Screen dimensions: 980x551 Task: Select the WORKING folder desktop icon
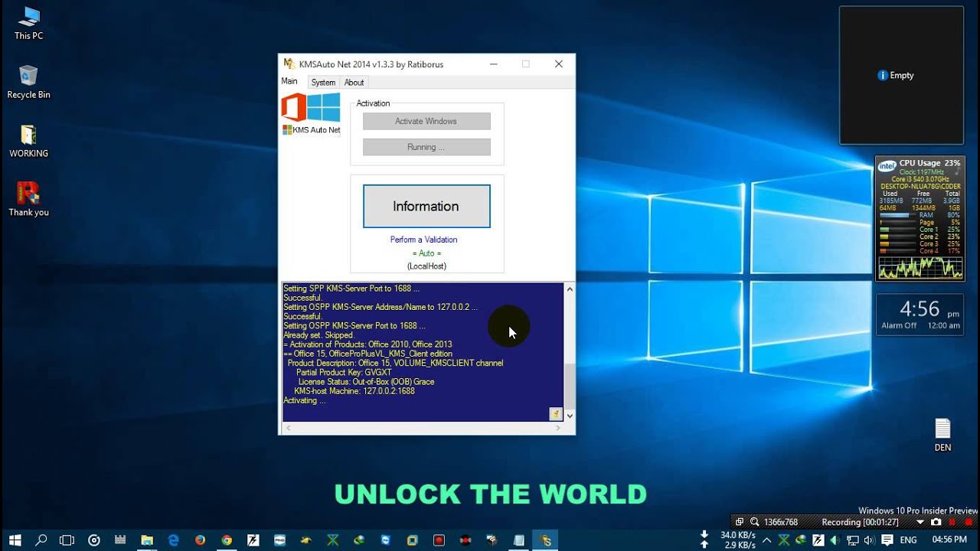coord(28,141)
